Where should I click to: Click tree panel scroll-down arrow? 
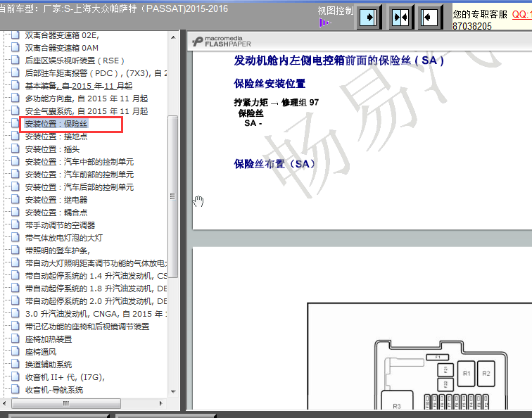[x=173, y=391]
